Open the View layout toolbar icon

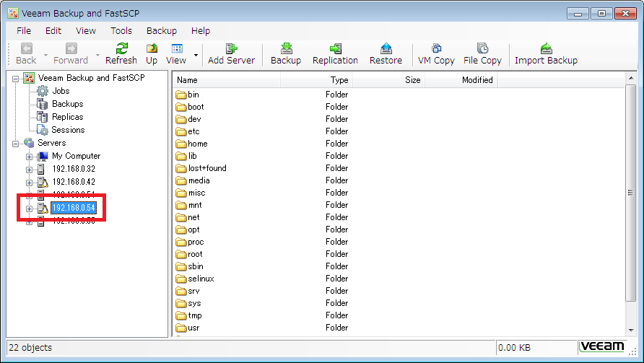(177, 48)
